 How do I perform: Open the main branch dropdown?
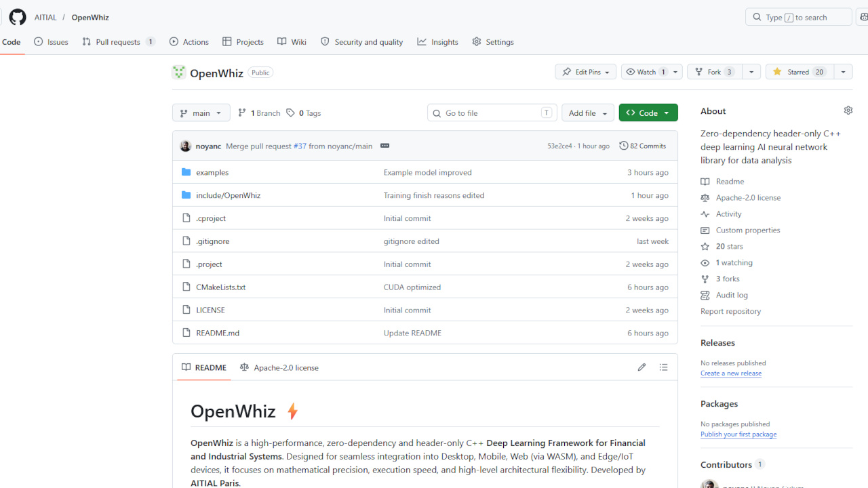201,113
